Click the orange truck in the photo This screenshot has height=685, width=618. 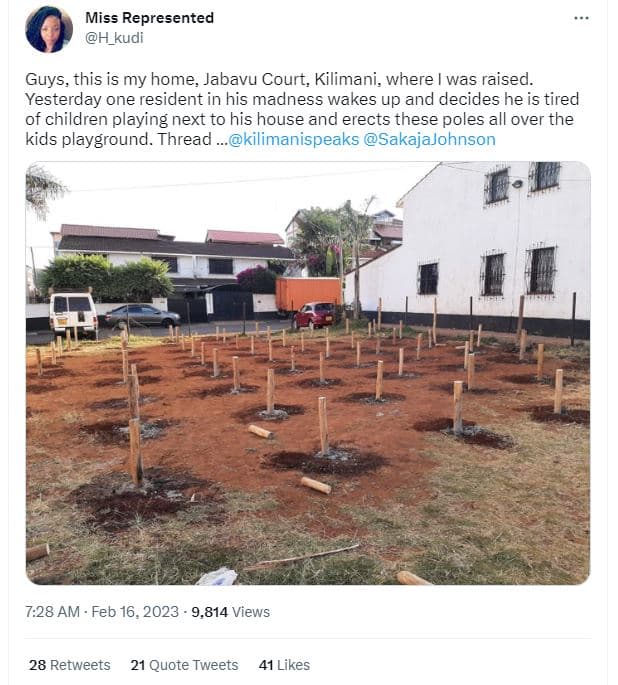tap(308, 293)
